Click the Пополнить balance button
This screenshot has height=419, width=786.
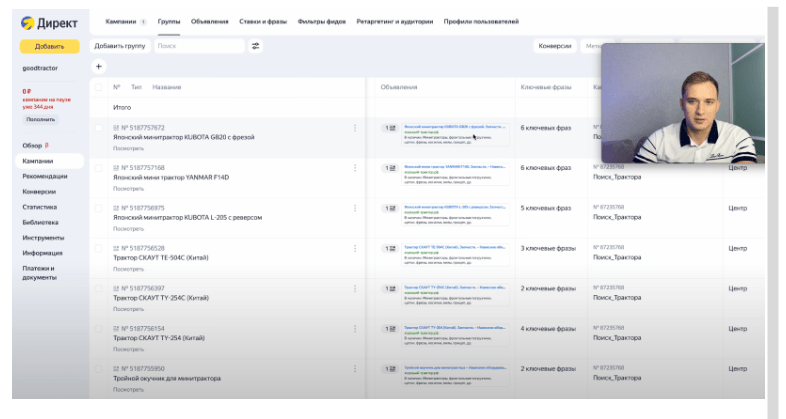click(x=41, y=119)
